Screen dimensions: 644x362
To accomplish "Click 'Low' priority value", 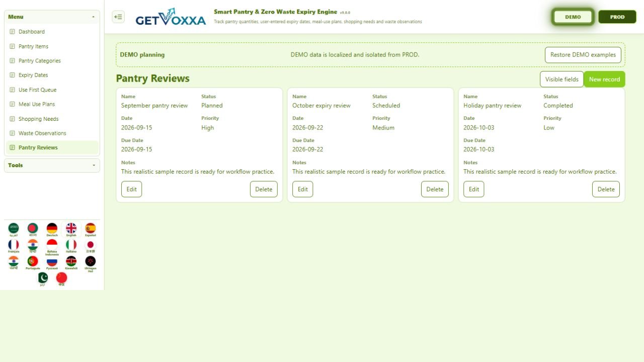I will pyautogui.click(x=549, y=128).
